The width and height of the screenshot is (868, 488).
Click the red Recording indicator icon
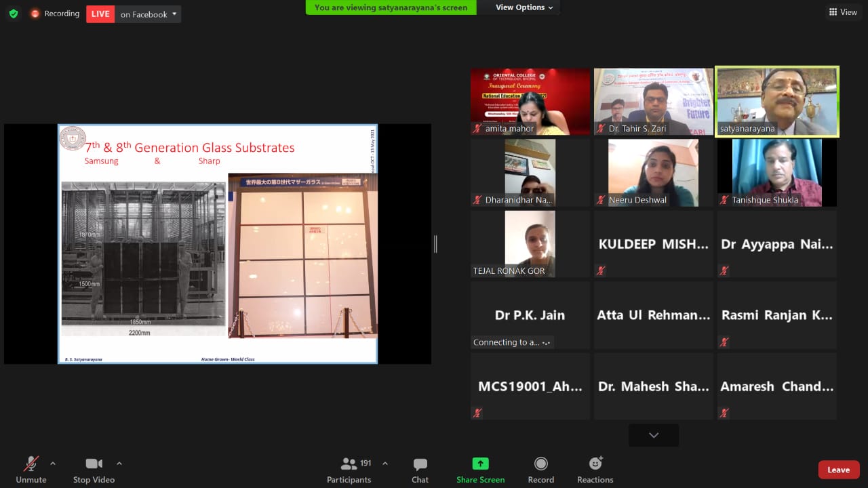[35, 14]
